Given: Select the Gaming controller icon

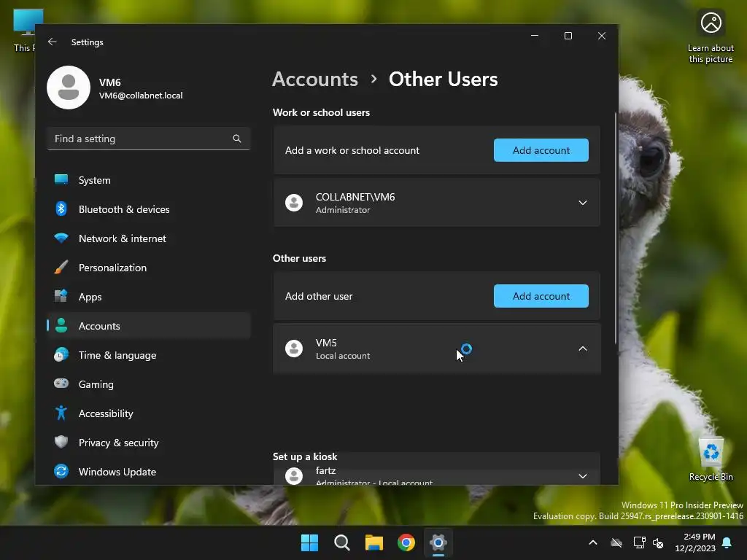Looking at the screenshot, I should (61, 384).
